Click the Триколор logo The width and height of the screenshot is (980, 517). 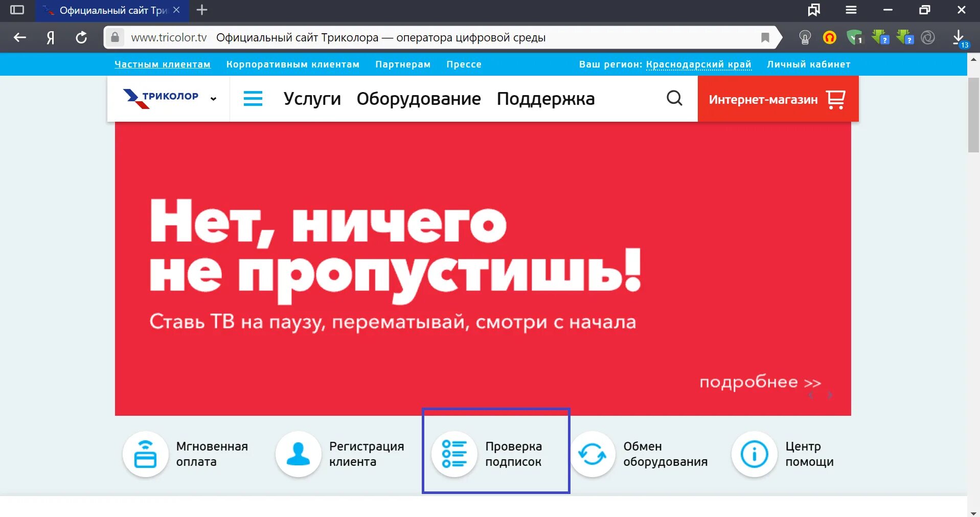pyautogui.click(x=161, y=98)
